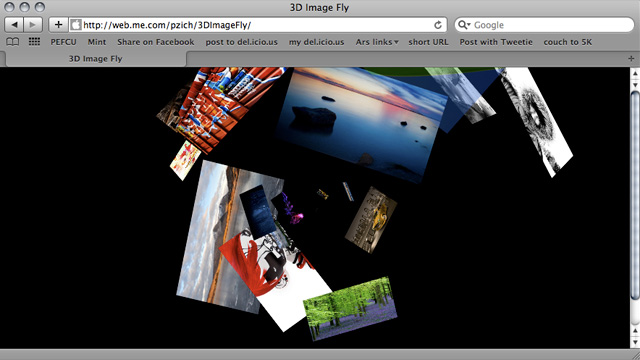The width and height of the screenshot is (640, 360).
Task: Click the dark blue night image
Action: tap(258, 211)
